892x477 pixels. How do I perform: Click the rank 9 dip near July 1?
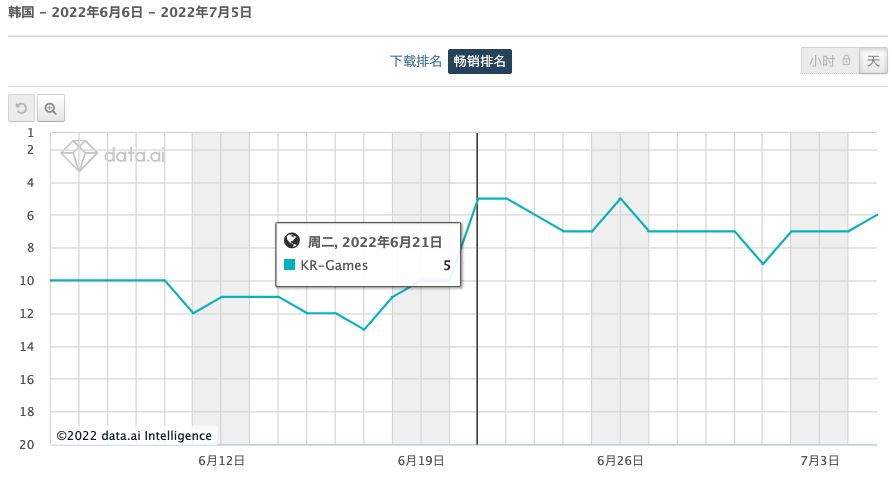point(763,264)
